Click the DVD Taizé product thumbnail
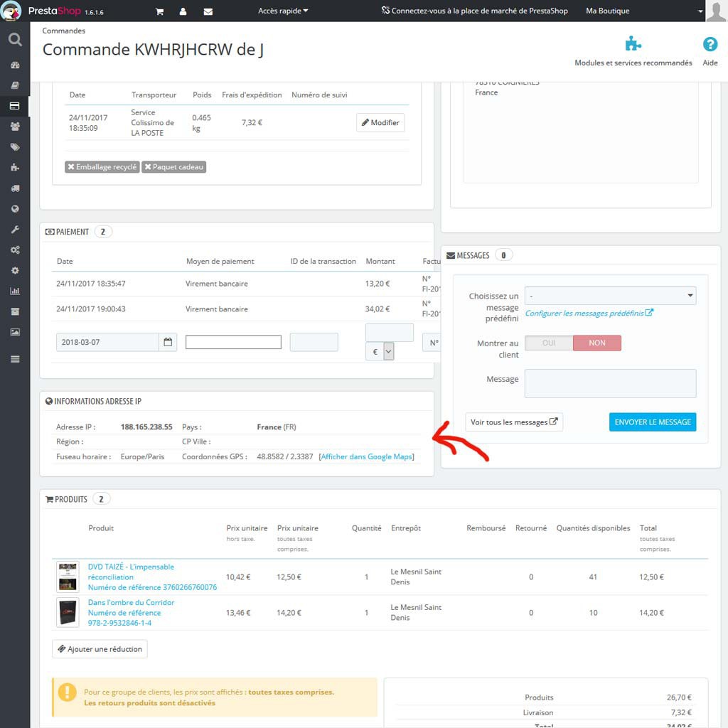This screenshot has height=728, width=728. click(67, 577)
